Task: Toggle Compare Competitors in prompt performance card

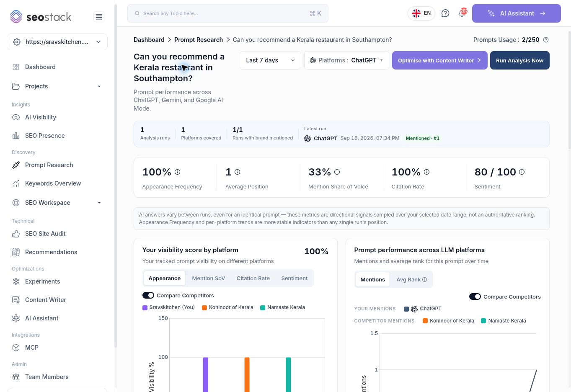Action: click(475, 297)
